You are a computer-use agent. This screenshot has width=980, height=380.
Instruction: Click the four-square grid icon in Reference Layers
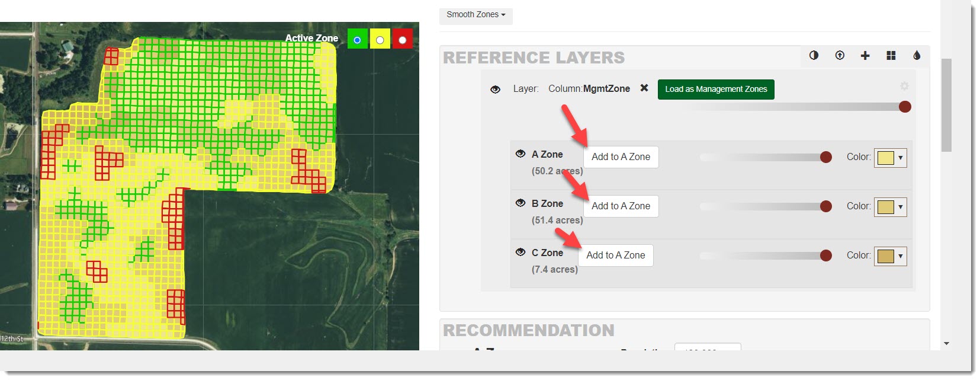coord(891,55)
